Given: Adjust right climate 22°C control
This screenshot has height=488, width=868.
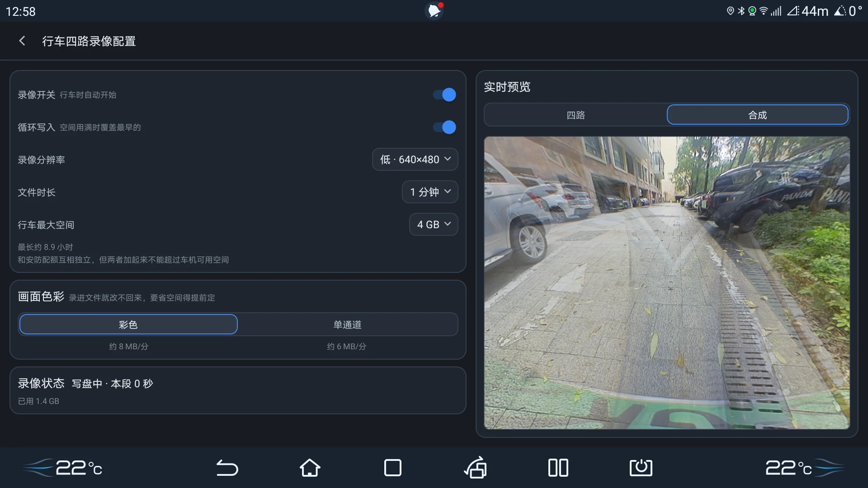Looking at the screenshot, I should pyautogui.click(x=805, y=468).
